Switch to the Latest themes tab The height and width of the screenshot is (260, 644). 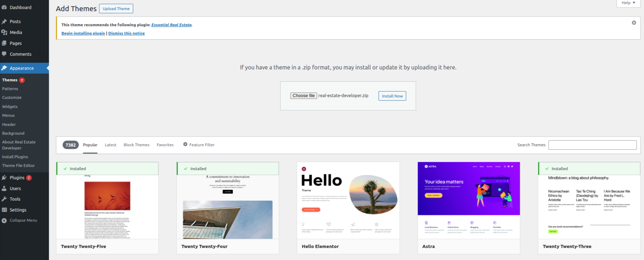[111, 145]
